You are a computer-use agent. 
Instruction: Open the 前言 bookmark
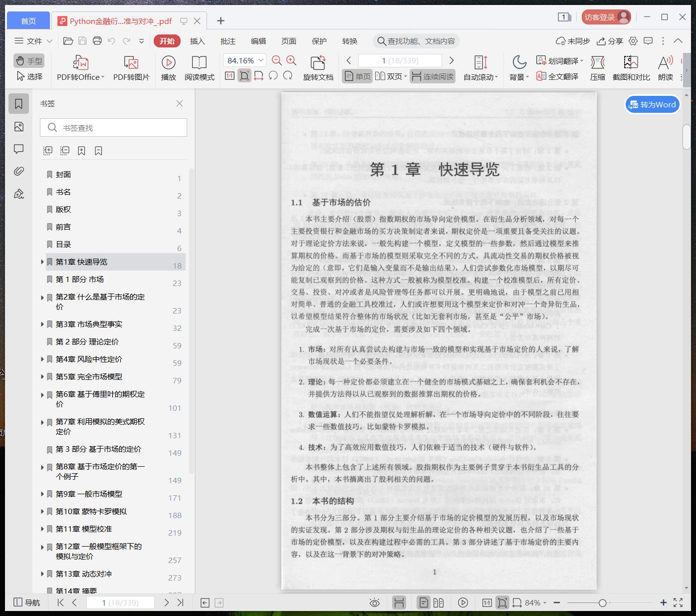coord(63,227)
